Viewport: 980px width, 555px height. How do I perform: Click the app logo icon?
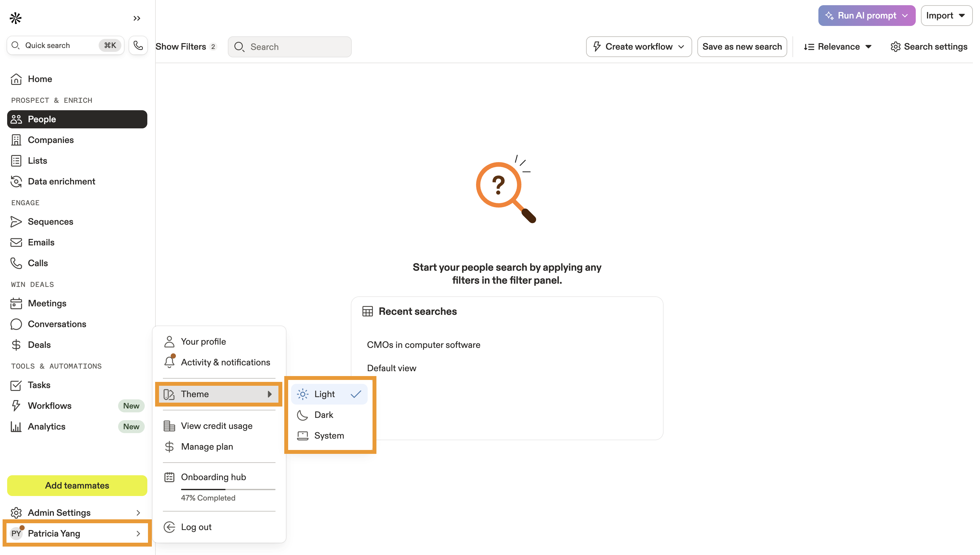[16, 18]
